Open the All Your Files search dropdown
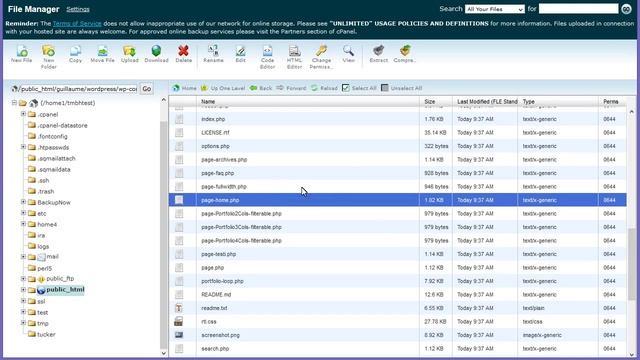 point(495,9)
